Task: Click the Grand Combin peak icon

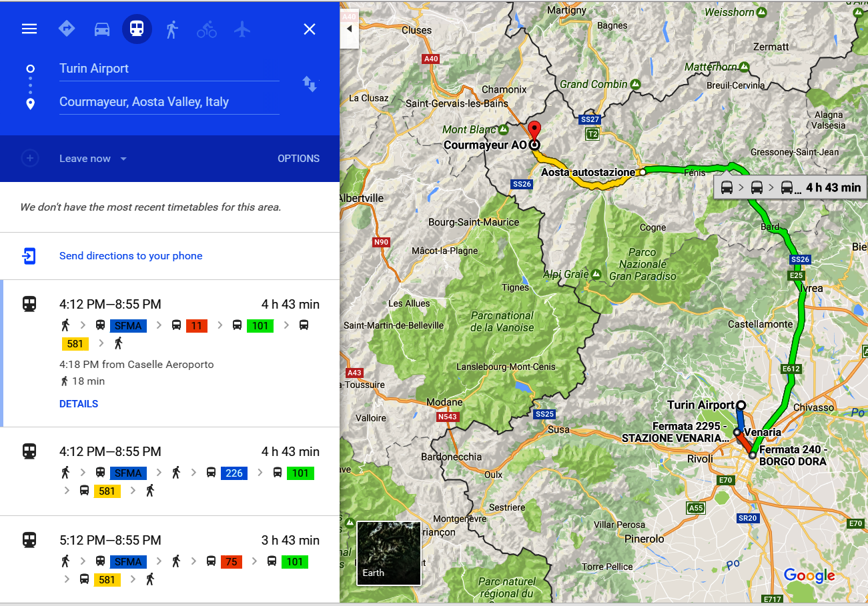Action: click(x=635, y=84)
